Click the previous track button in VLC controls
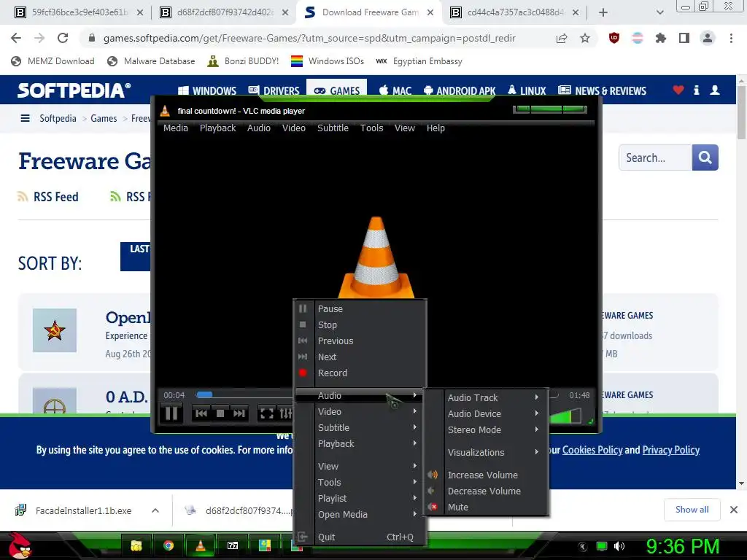The width and height of the screenshot is (747, 560). coord(201,413)
